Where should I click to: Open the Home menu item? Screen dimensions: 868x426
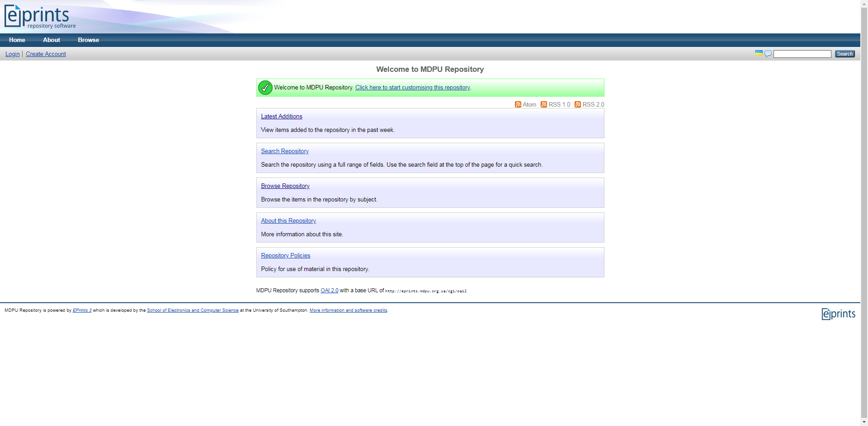[x=17, y=40]
